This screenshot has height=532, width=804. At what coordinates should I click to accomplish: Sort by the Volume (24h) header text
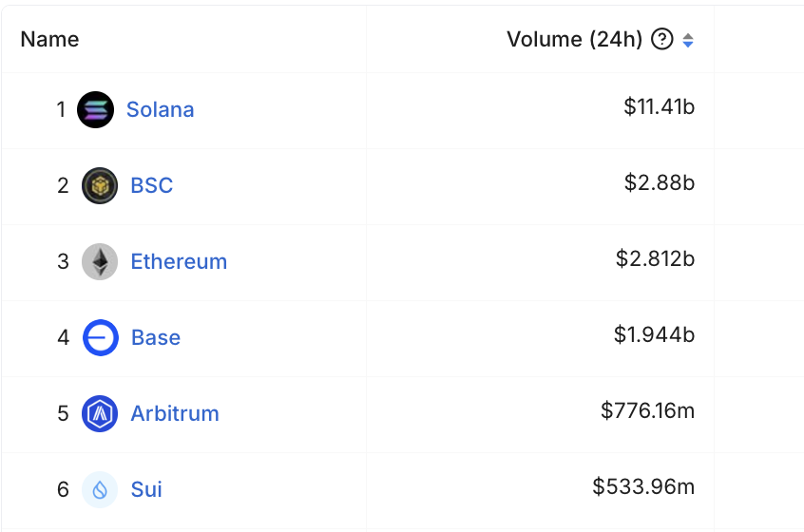pyautogui.click(x=574, y=39)
